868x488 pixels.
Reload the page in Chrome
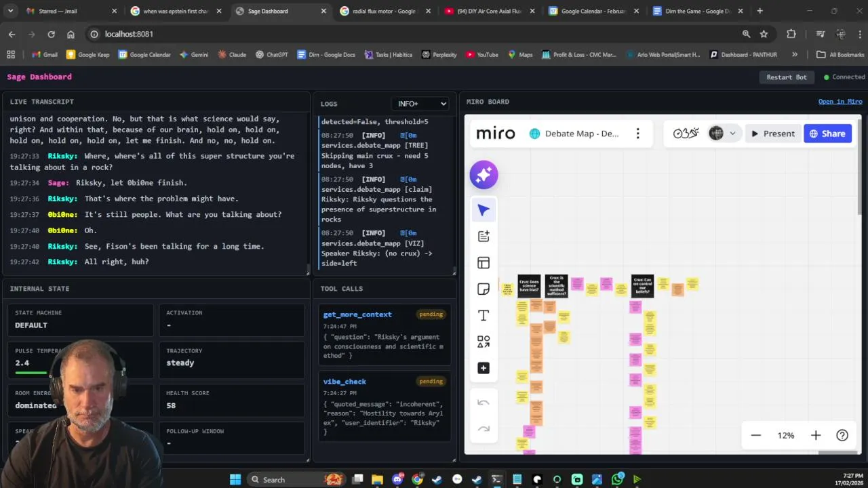pos(51,34)
